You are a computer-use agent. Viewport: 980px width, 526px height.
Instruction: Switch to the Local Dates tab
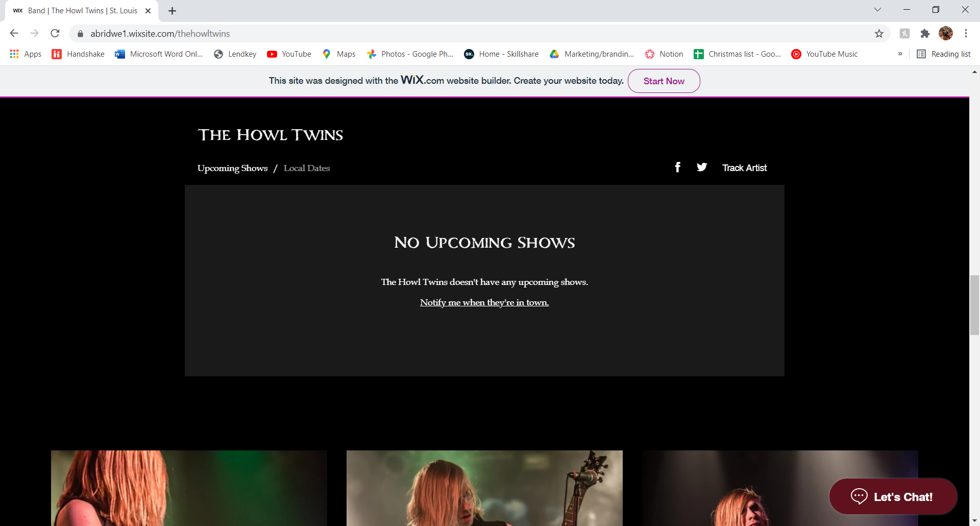coord(307,168)
